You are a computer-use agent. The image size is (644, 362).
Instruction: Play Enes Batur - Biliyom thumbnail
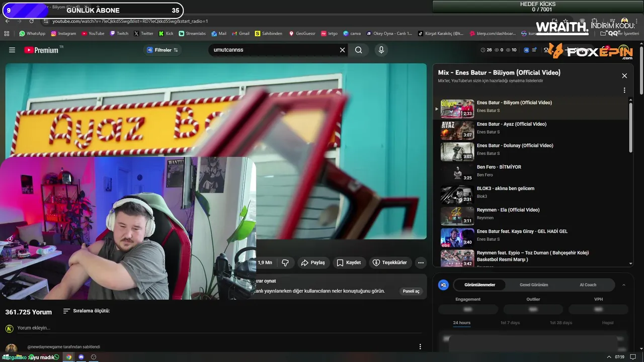(457, 109)
